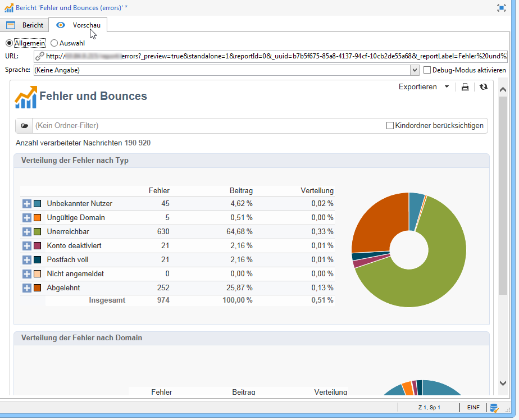This screenshot has height=420, width=519.
Task: Click the scrollbar up arrow
Action: pos(503,90)
